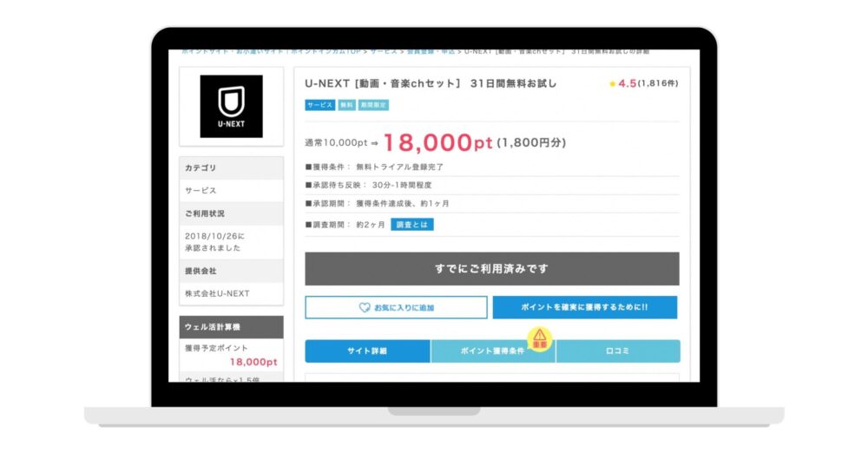
Task: Click the yellow rating star icon
Action: [612, 84]
